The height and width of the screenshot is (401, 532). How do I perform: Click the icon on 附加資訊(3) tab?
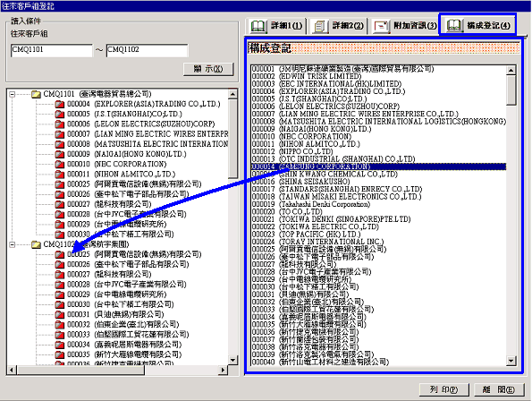(381, 26)
